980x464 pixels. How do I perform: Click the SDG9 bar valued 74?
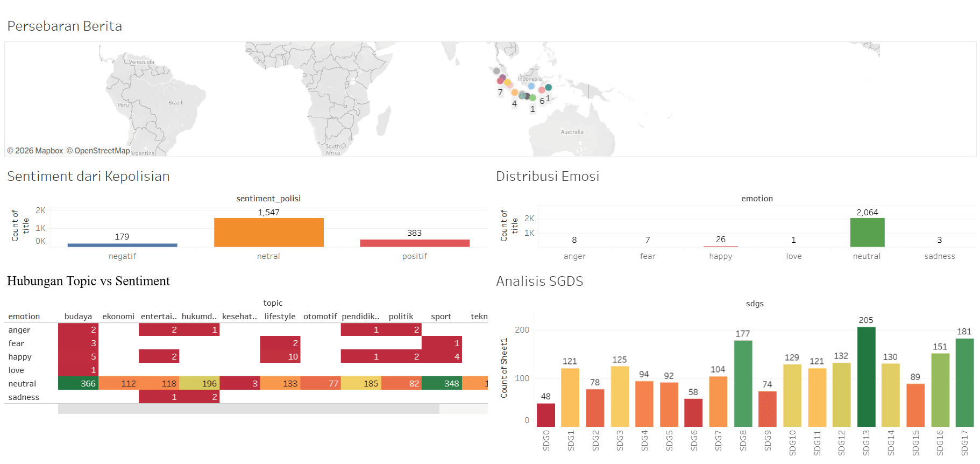(768, 409)
